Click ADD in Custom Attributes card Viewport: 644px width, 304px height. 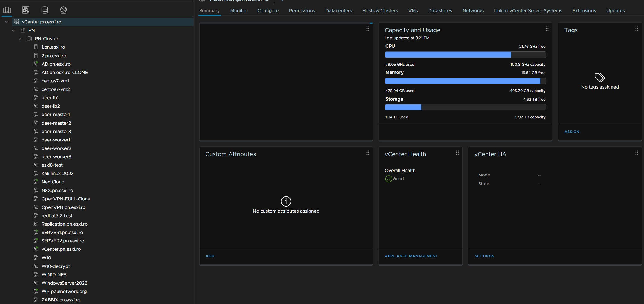[210, 256]
